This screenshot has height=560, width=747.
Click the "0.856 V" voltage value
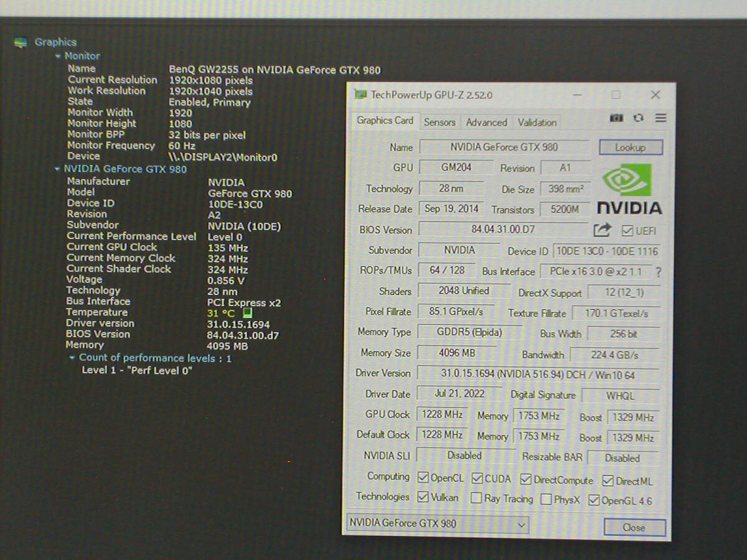225,281
